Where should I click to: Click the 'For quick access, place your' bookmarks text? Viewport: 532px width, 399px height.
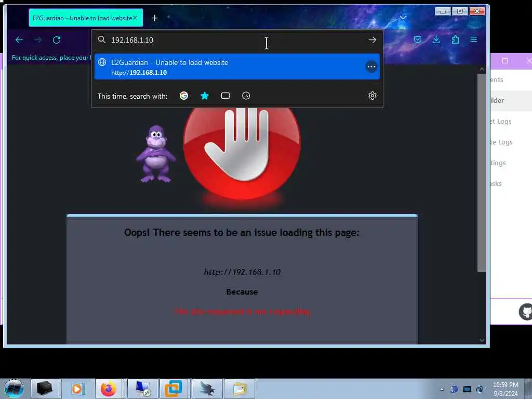(50, 58)
